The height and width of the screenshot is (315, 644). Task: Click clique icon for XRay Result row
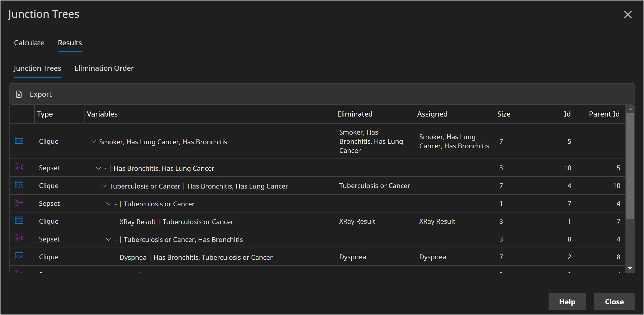coord(19,220)
